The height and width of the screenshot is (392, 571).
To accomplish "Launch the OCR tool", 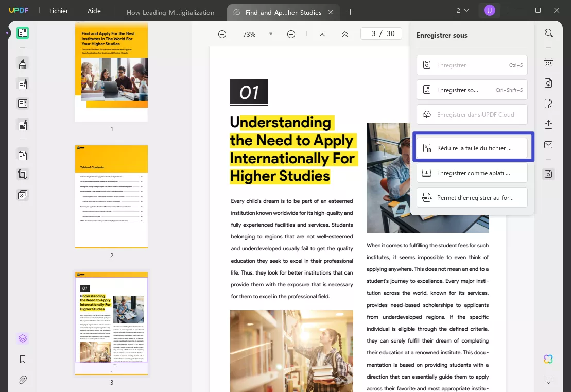I will tap(548, 62).
